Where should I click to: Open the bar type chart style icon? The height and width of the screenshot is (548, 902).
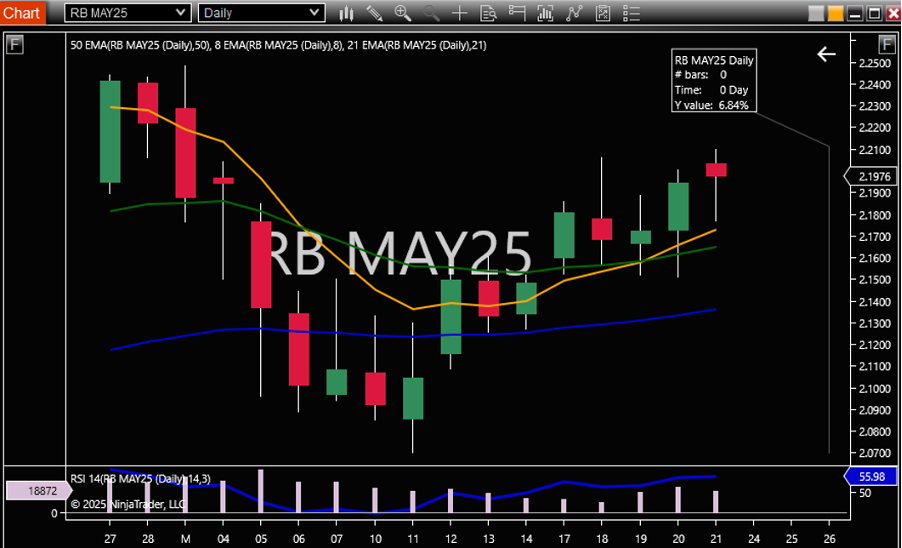point(346,13)
